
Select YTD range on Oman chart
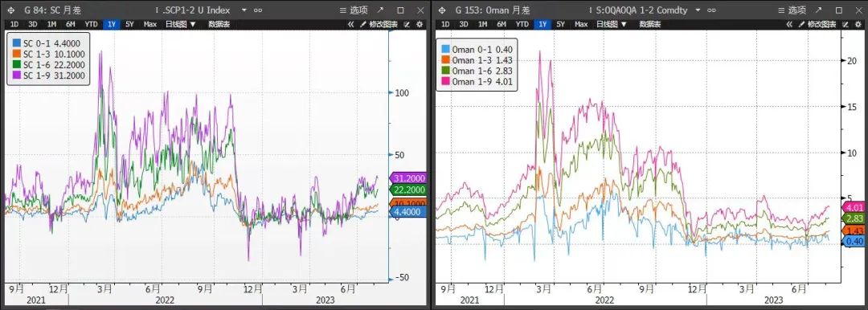pos(522,24)
